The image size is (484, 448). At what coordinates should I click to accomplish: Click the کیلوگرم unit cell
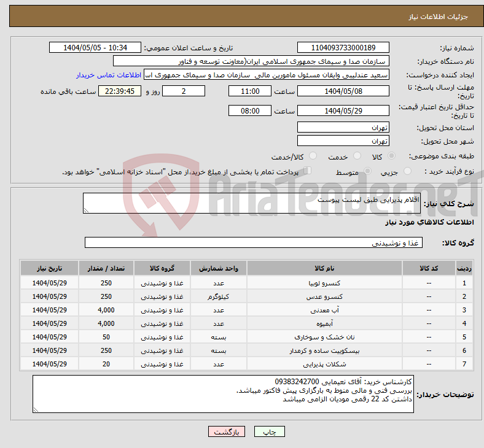pyautogui.click(x=219, y=296)
